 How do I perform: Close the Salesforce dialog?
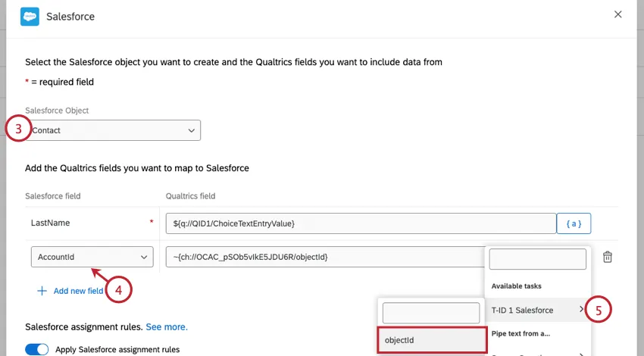[617, 14]
